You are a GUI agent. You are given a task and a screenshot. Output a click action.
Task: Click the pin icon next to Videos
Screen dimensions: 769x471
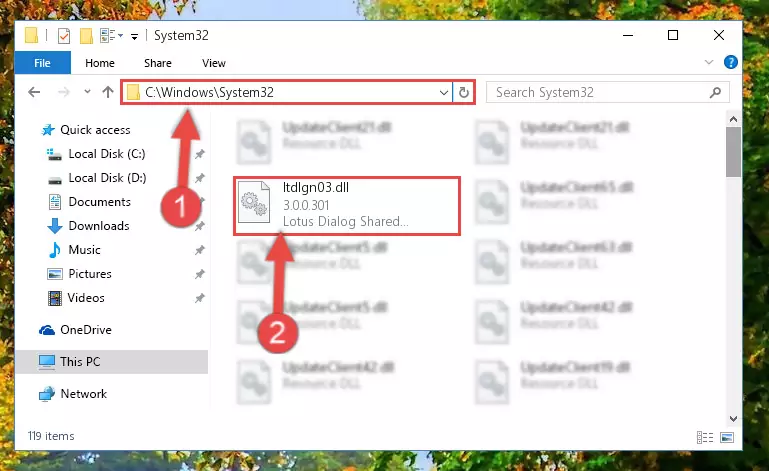(199, 298)
